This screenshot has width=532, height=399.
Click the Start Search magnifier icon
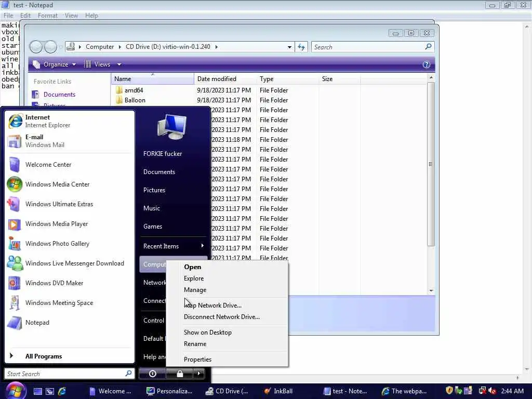[x=129, y=374]
